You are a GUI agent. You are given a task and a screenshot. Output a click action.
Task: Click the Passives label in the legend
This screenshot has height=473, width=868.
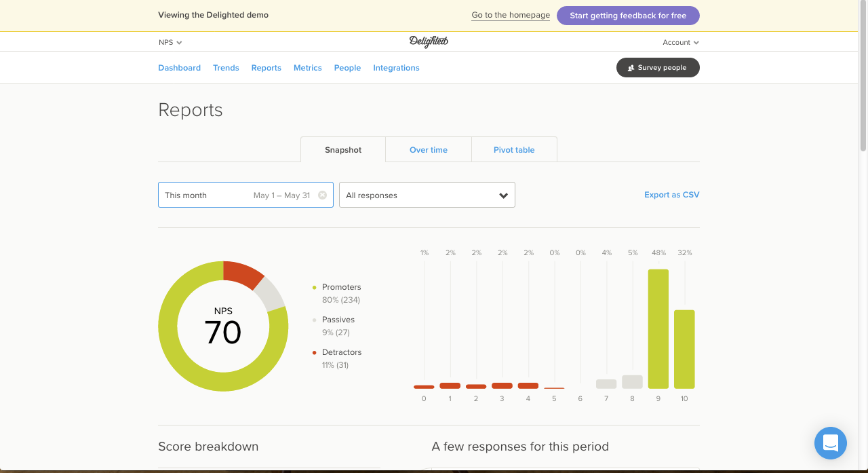pyautogui.click(x=338, y=320)
